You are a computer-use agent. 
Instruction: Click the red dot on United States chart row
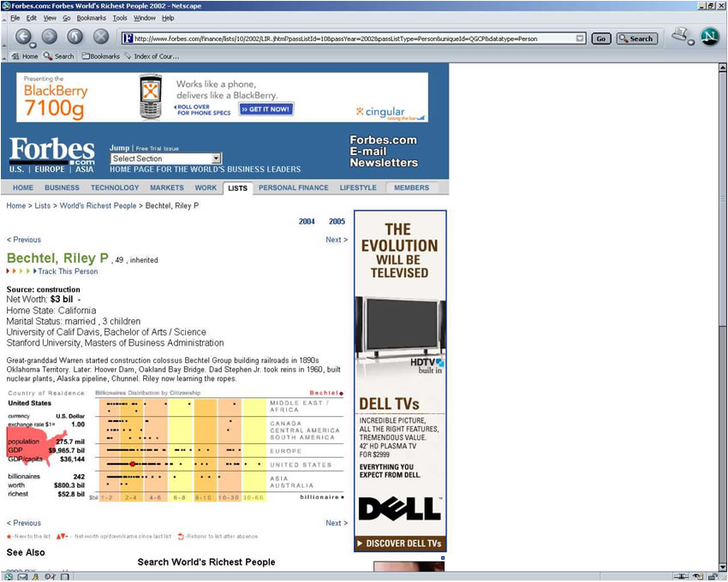(x=132, y=464)
